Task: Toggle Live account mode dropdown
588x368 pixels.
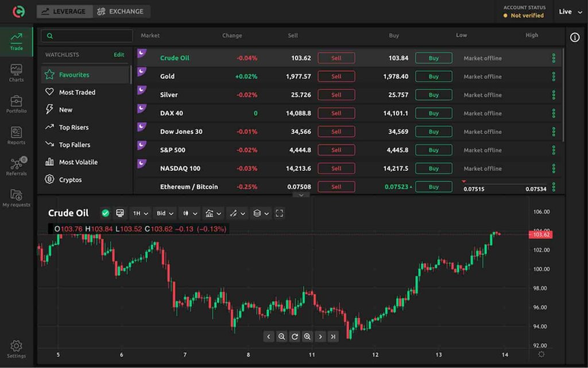Action: pyautogui.click(x=570, y=11)
